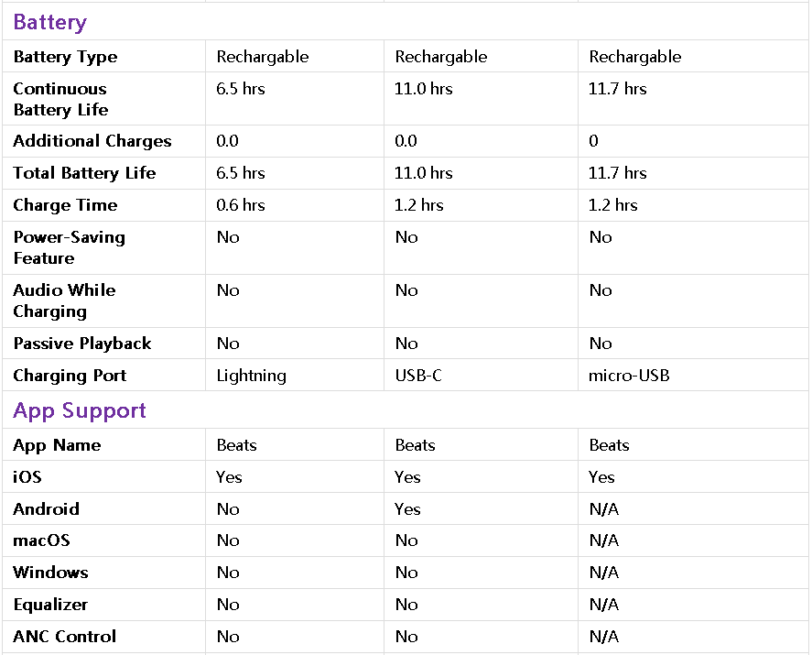Select the Charging Port row label
Screen dimensions: 812x655
point(70,376)
